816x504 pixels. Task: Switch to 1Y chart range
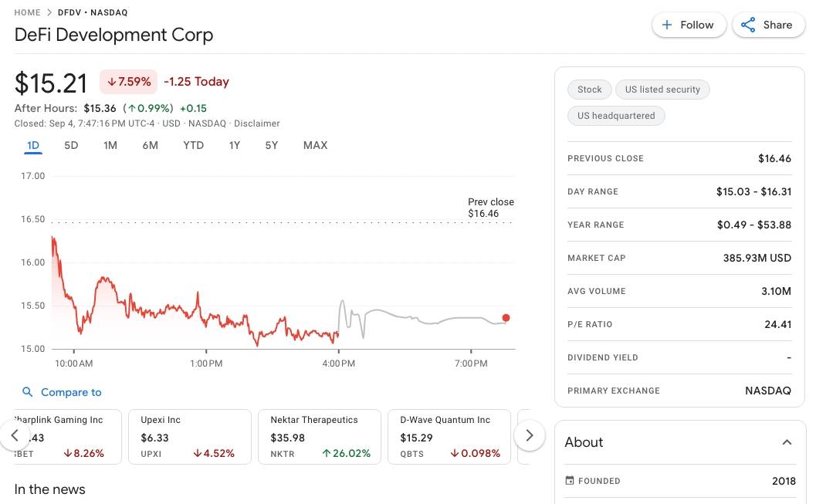click(235, 146)
